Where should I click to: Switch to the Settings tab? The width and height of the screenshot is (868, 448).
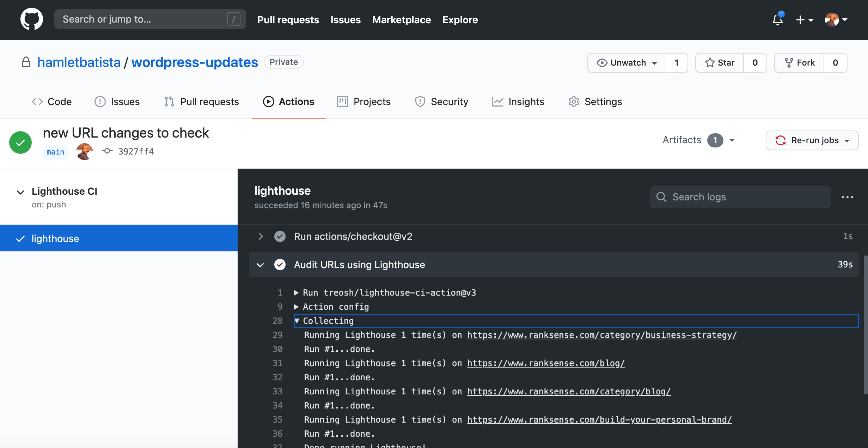(595, 102)
